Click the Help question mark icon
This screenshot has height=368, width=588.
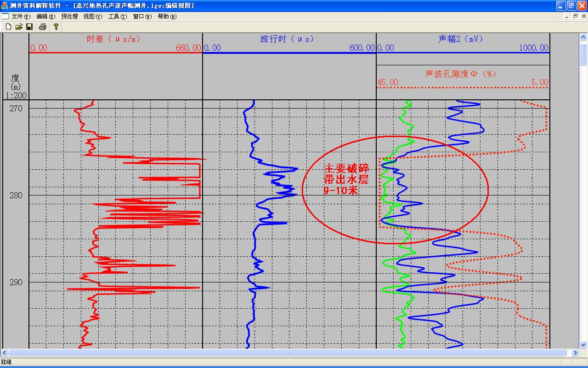click(x=56, y=27)
